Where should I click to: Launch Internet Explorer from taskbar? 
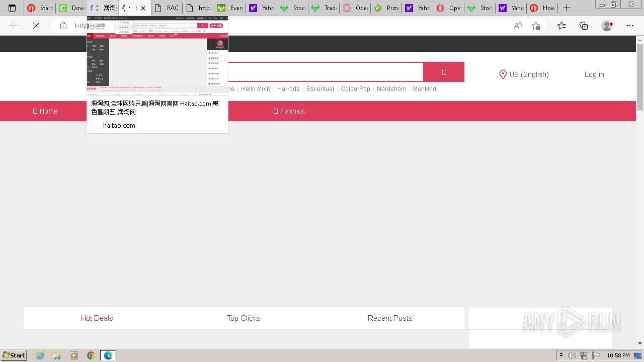click(x=40, y=355)
